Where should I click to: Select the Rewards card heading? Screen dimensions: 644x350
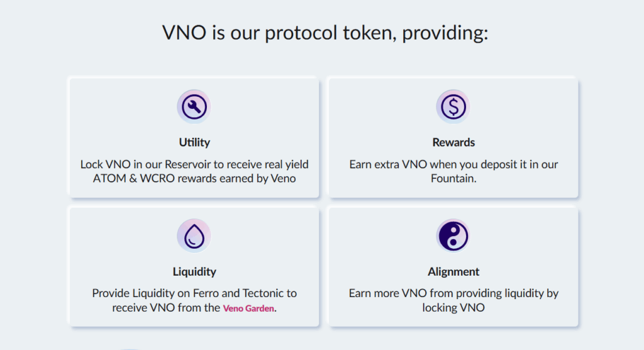click(453, 142)
